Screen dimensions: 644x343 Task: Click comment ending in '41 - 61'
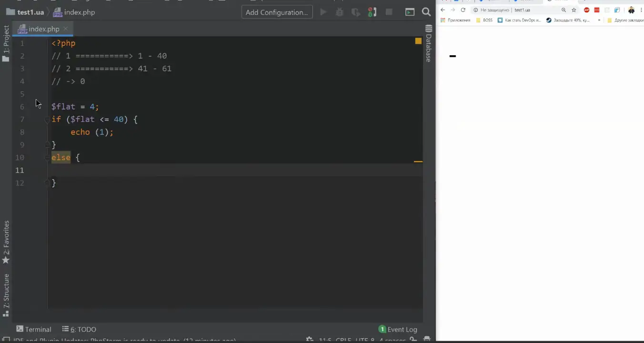pos(111,69)
